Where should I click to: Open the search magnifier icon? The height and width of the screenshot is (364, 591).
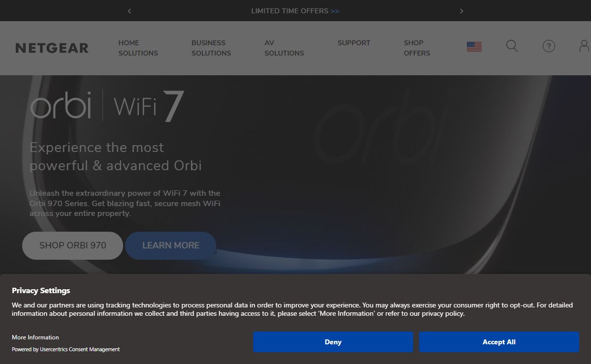pyautogui.click(x=512, y=46)
